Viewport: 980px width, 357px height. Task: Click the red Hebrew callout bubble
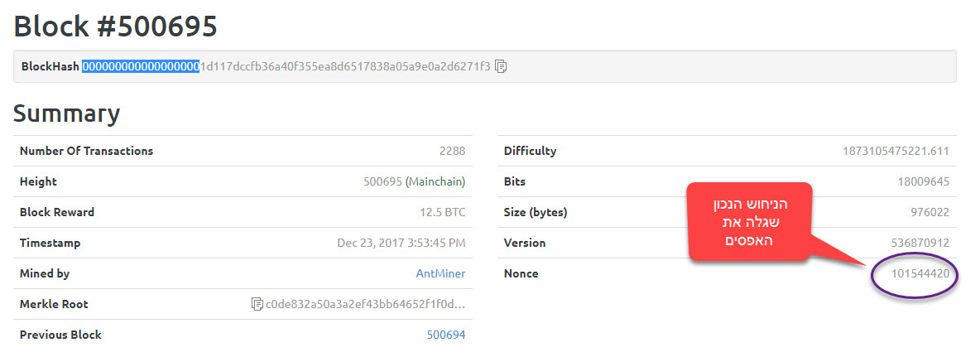pos(750,221)
